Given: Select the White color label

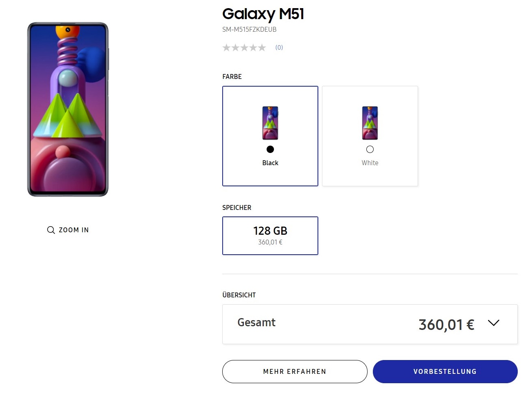Looking at the screenshot, I should [370, 163].
